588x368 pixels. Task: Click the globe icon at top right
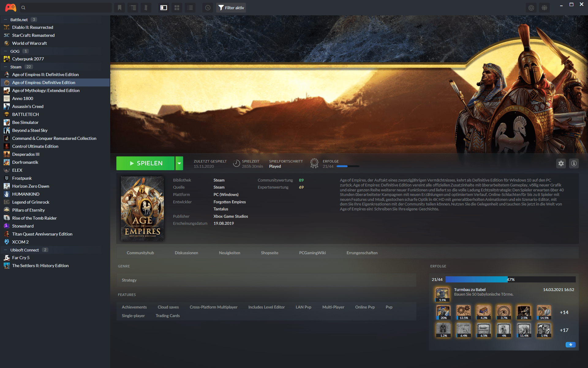pos(531,8)
